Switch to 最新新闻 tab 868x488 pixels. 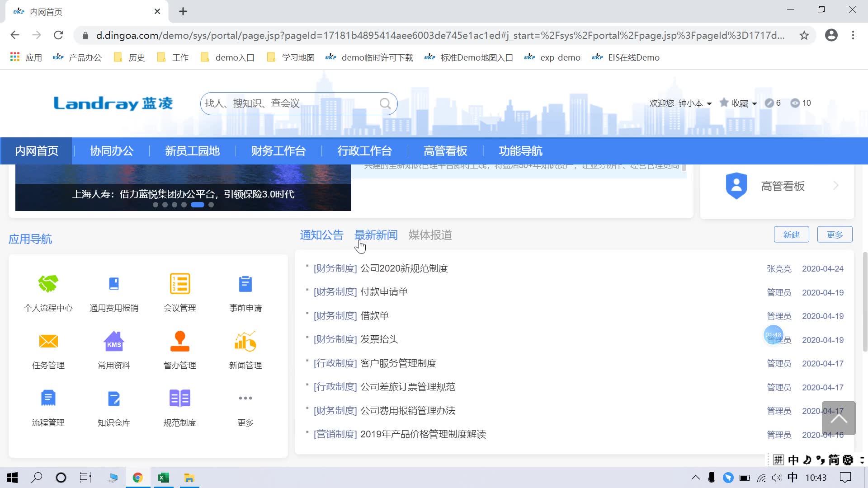pos(376,235)
